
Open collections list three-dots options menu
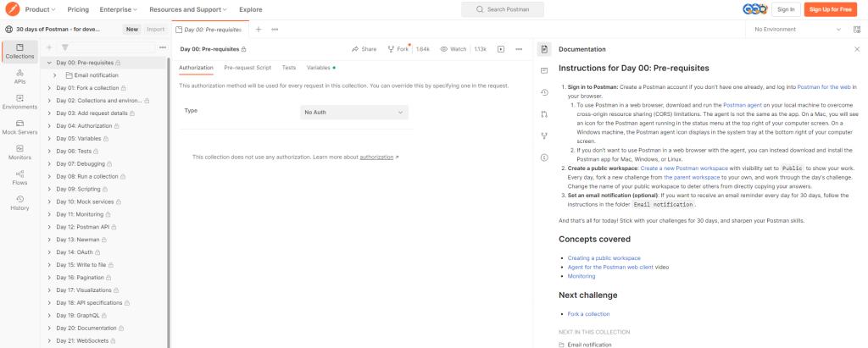coord(163,47)
